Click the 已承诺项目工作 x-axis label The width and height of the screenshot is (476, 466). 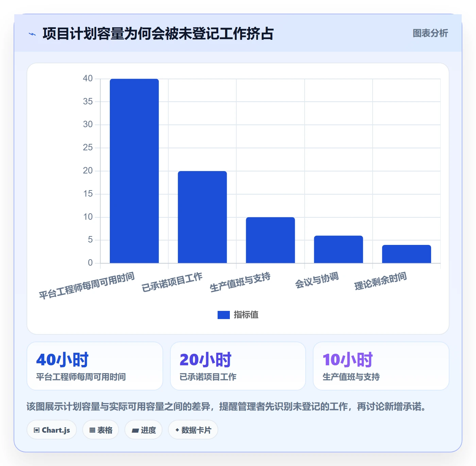pyautogui.click(x=172, y=282)
